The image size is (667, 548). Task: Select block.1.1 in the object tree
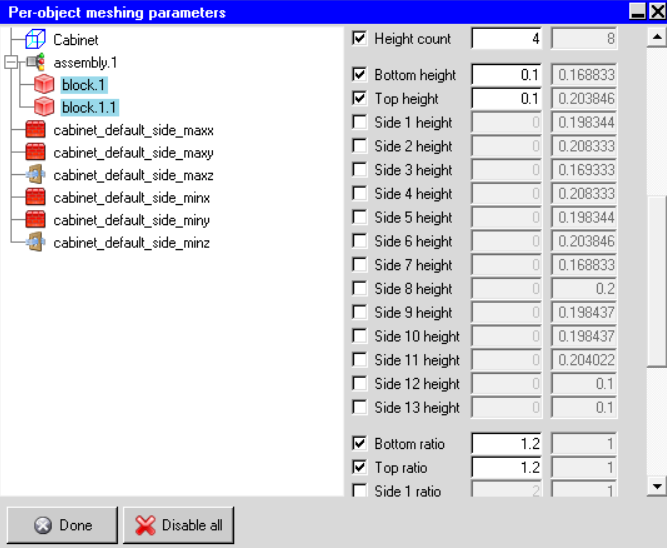coord(89,108)
